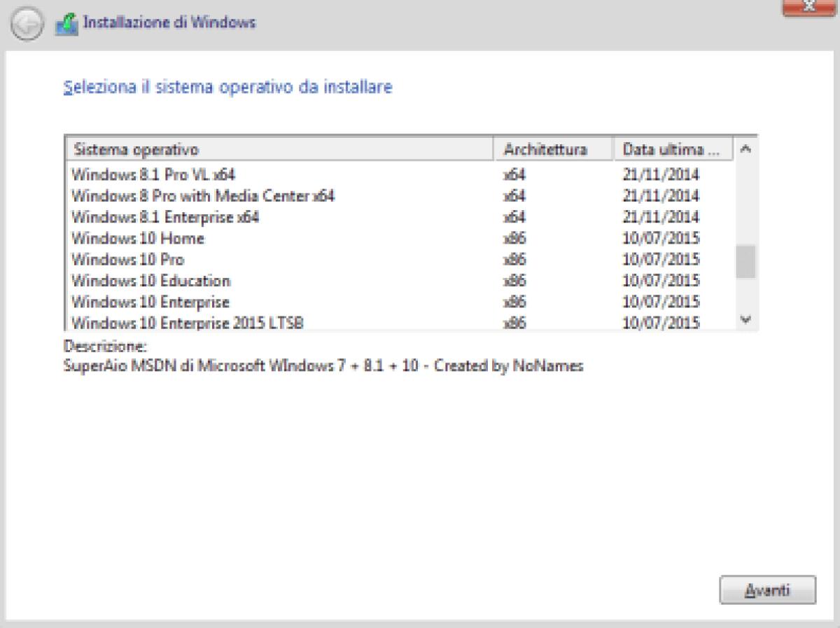Click the scrollbar up arrow
This screenshot has width=840, height=628.
pos(746,148)
